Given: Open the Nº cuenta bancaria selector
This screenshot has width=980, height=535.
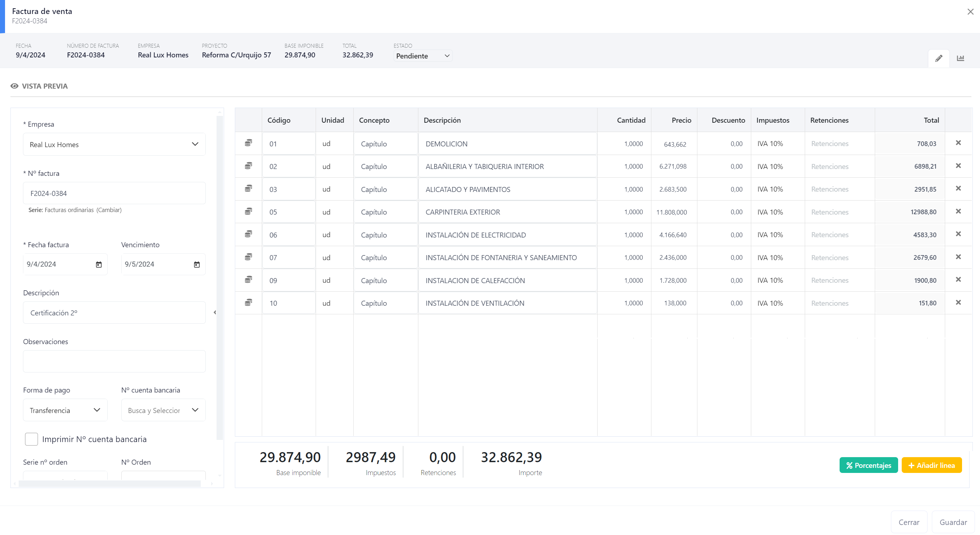Looking at the screenshot, I should (163, 410).
